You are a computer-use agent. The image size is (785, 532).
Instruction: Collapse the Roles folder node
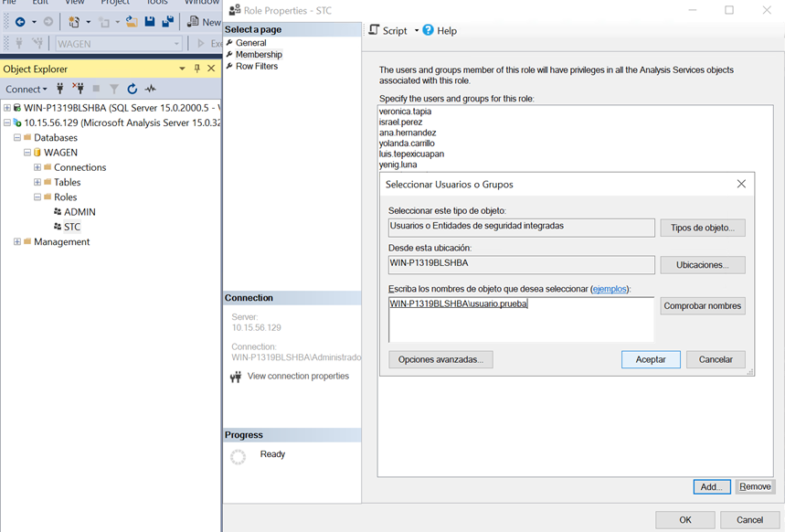tap(37, 197)
